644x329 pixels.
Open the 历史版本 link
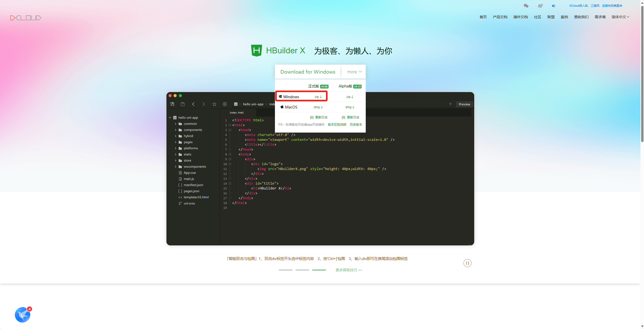click(x=356, y=125)
